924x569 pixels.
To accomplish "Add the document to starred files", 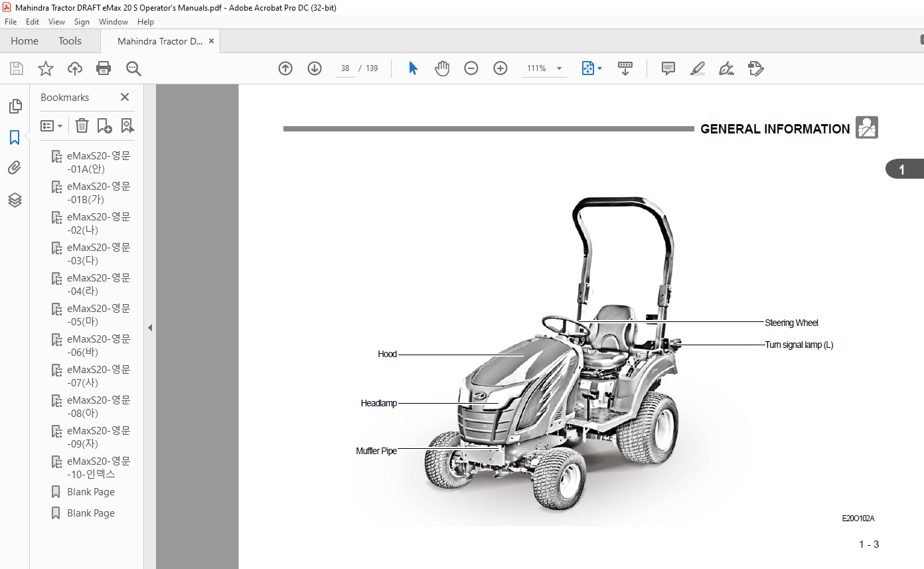I will click(45, 68).
